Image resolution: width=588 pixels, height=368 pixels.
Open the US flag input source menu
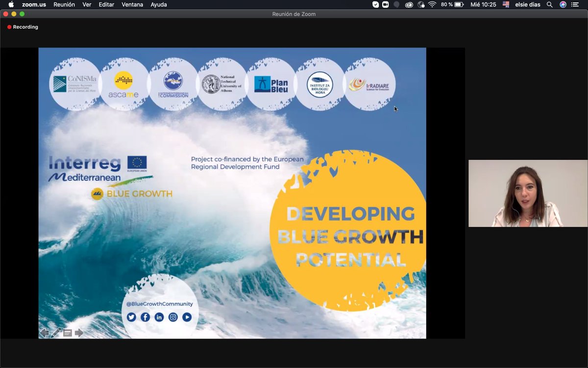pos(506,4)
